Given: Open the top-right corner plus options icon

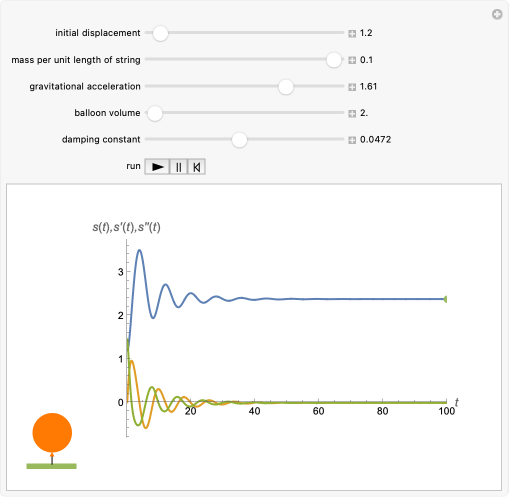Looking at the screenshot, I should (x=497, y=14).
